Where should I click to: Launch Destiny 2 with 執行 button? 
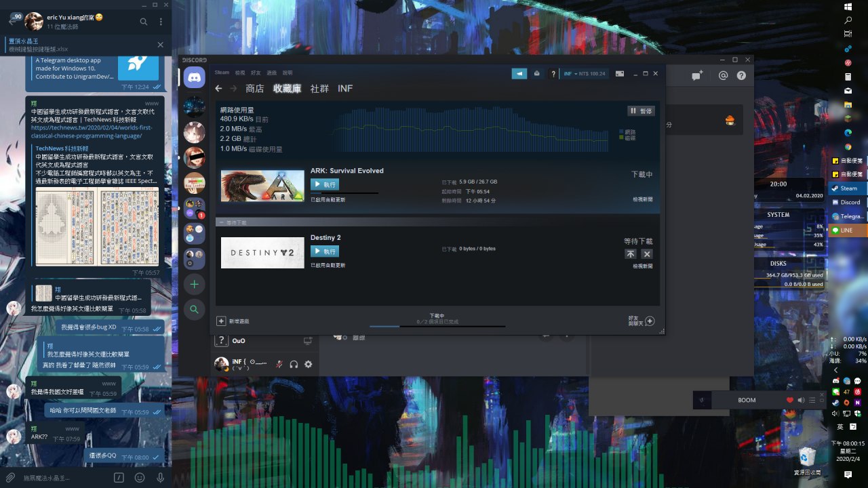click(x=324, y=251)
